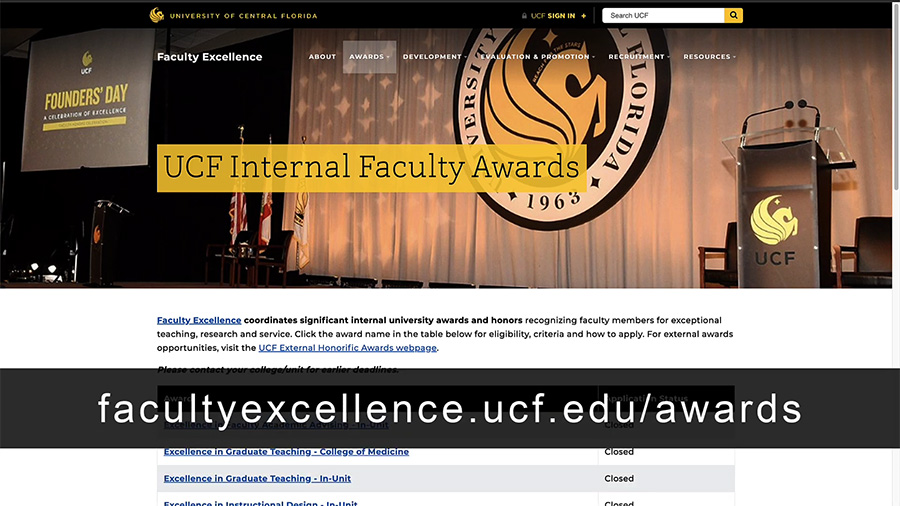
Task: Click the UCF Pegasus logo icon in the header
Action: point(157,15)
